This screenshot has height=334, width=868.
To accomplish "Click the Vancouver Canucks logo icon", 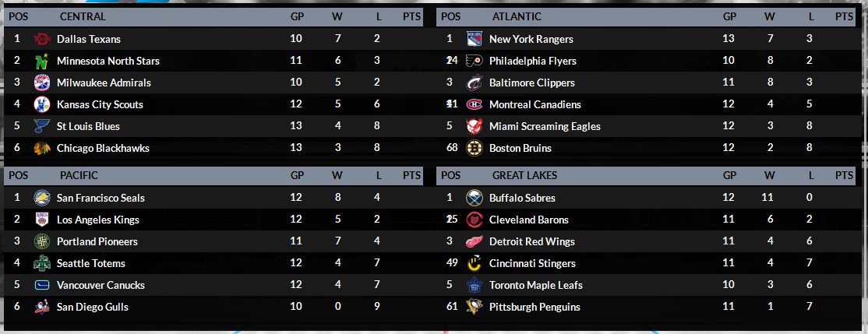I will [42, 285].
